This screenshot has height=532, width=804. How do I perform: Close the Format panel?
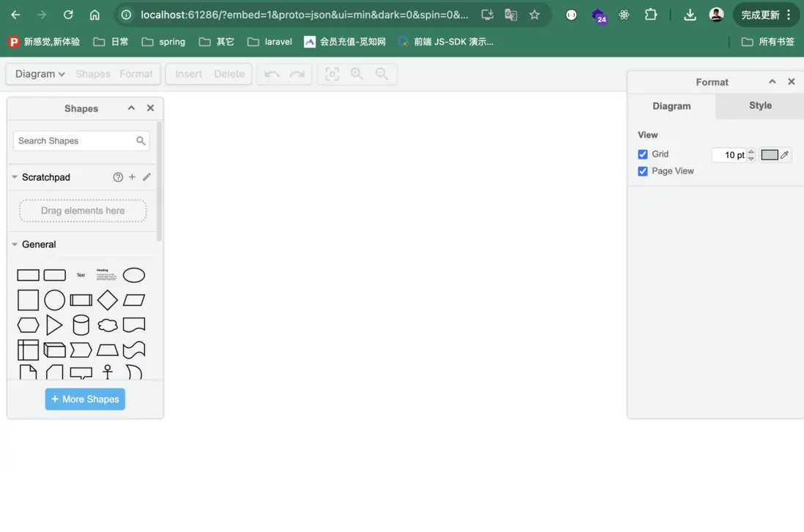(x=791, y=81)
